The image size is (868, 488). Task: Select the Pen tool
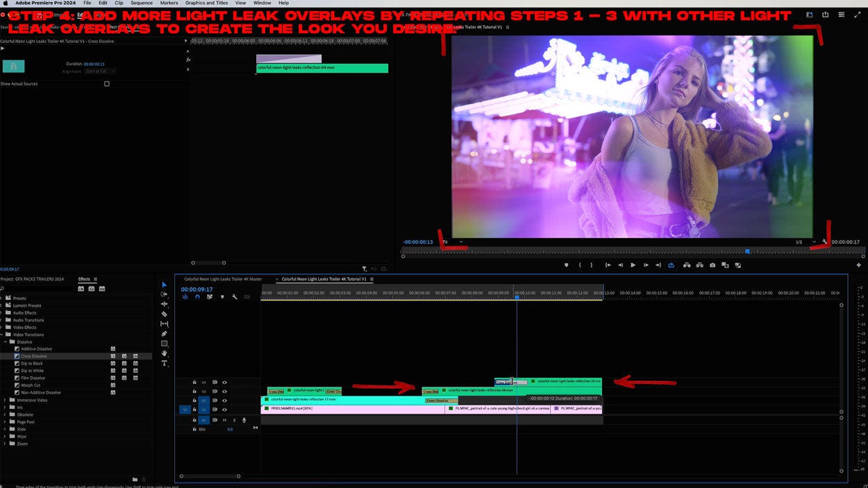click(164, 334)
